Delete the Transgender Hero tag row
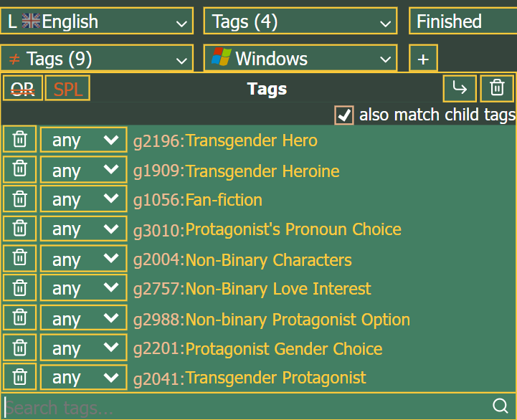Screen dimensions: 517x420 (19, 140)
